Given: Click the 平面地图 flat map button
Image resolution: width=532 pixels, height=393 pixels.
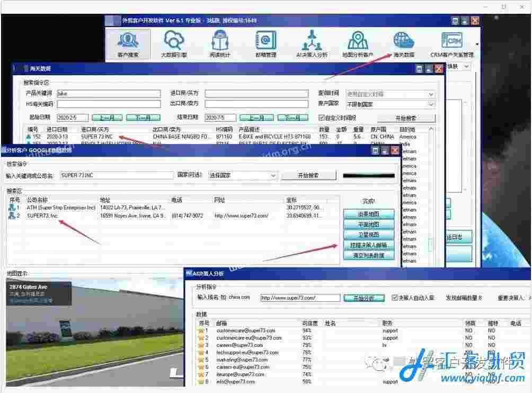Looking at the screenshot, I should tap(369, 225).
